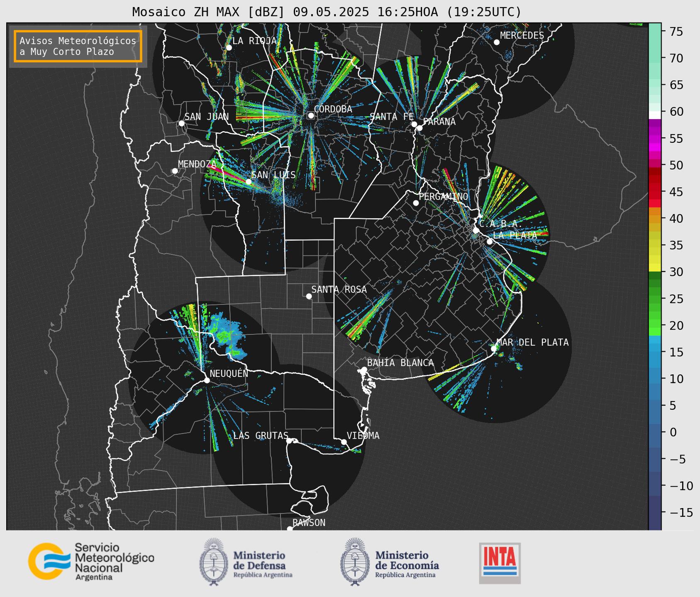Click the CORDOBA map label
This screenshot has width=700, height=597.
tap(333, 109)
